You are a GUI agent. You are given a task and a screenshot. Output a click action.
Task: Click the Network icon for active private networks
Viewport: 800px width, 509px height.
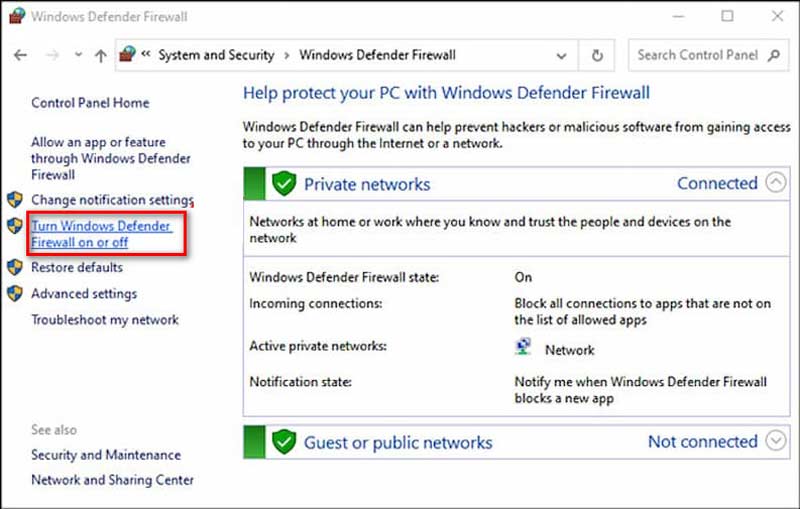coord(522,347)
